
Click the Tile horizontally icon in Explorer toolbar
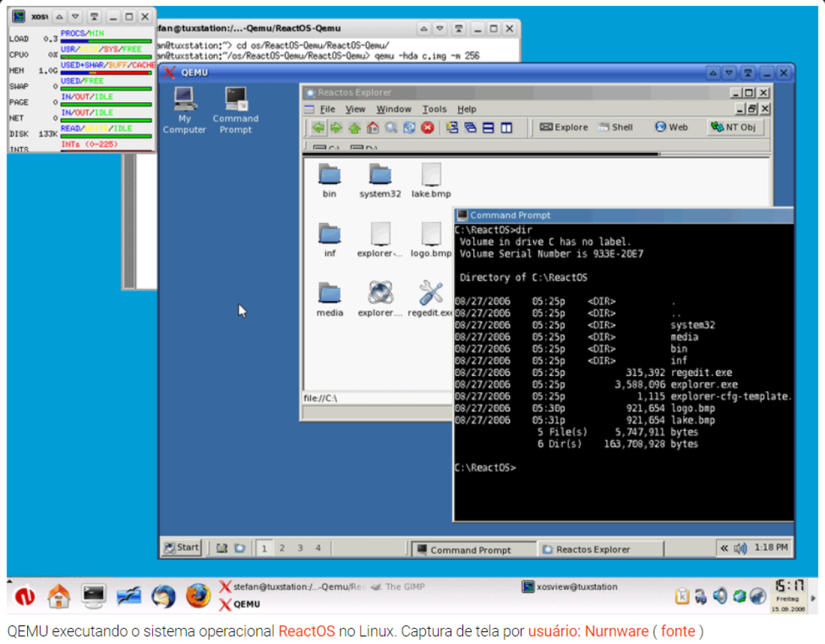(x=488, y=127)
